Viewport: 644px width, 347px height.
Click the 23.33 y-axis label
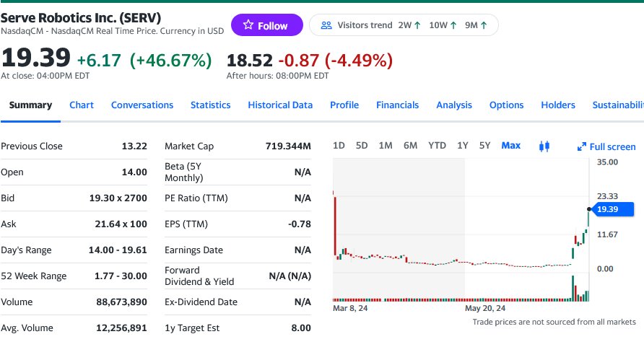pos(607,196)
